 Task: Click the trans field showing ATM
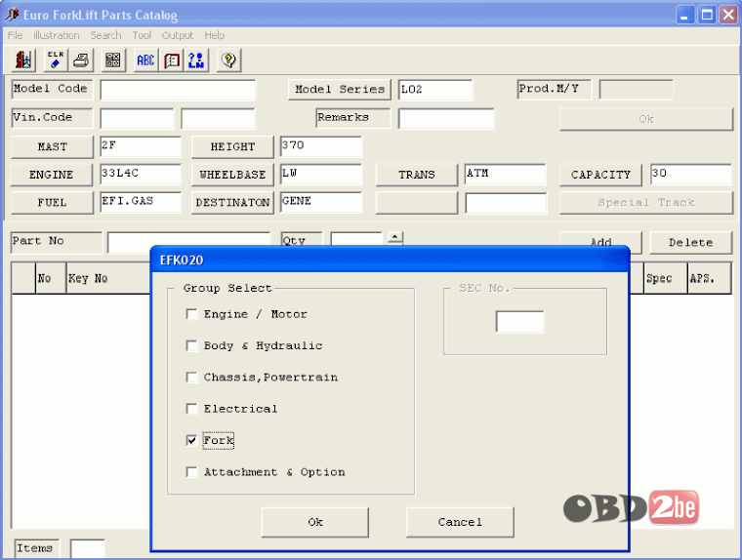pos(506,175)
